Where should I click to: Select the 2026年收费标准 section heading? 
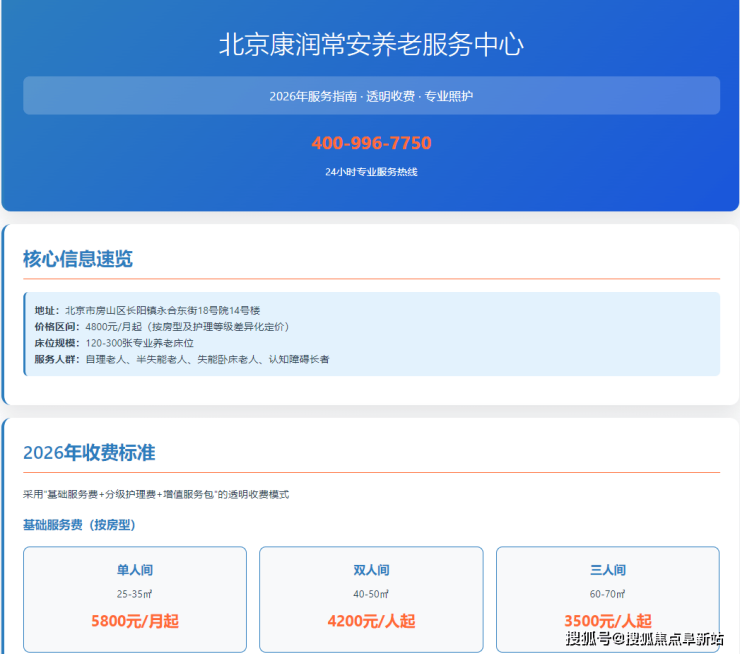pos(89,452)
